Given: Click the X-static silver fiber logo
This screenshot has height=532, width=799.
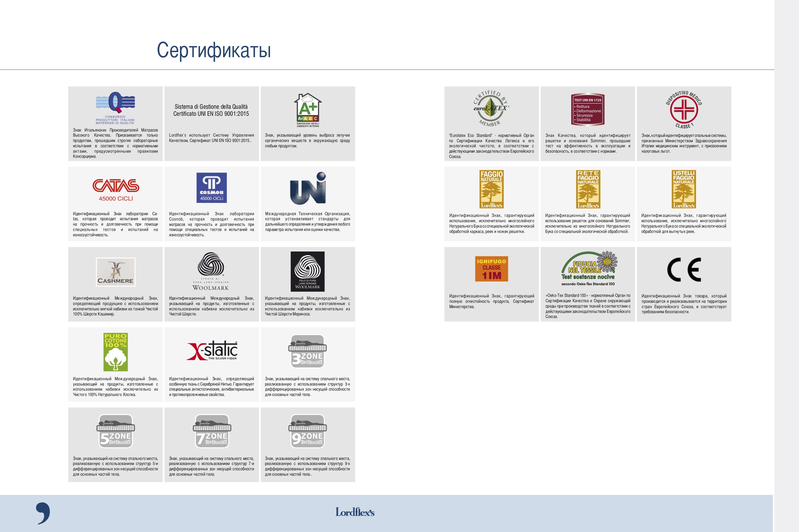Looking at the screenshot, I should (x=211, y=350).
